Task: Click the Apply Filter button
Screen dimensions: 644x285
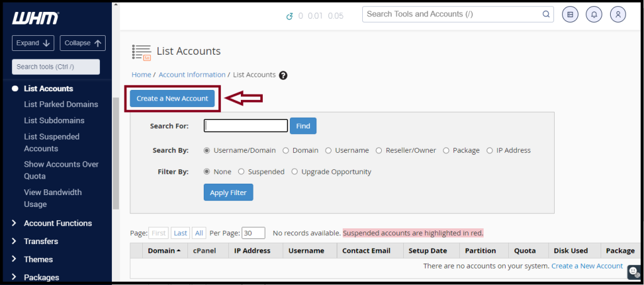Action: (228, 192)
